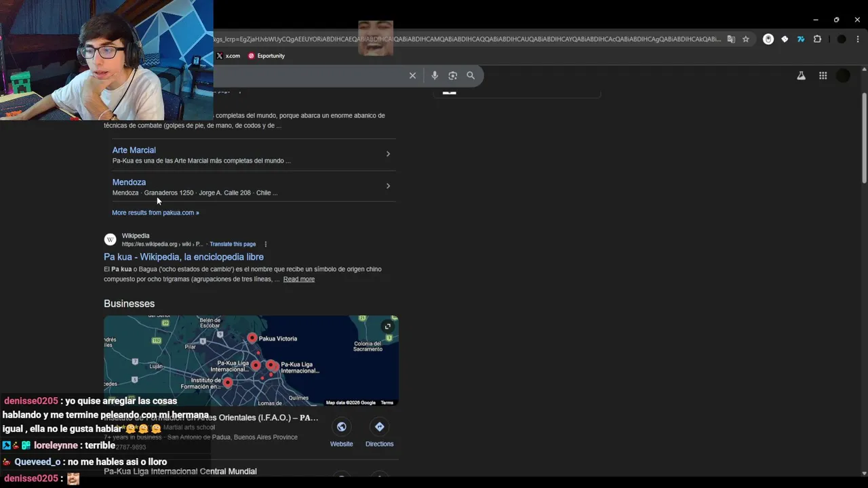Open Esportunity bookmark
This screenshot has width=868, height=488.
click(267, 56)
